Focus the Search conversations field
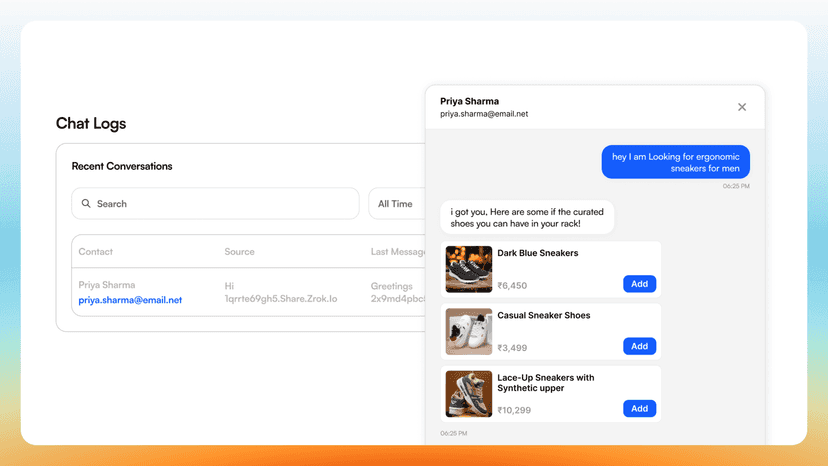Image resolution: width=828 pixels, height=466 pixels. [x=215, y=203]
